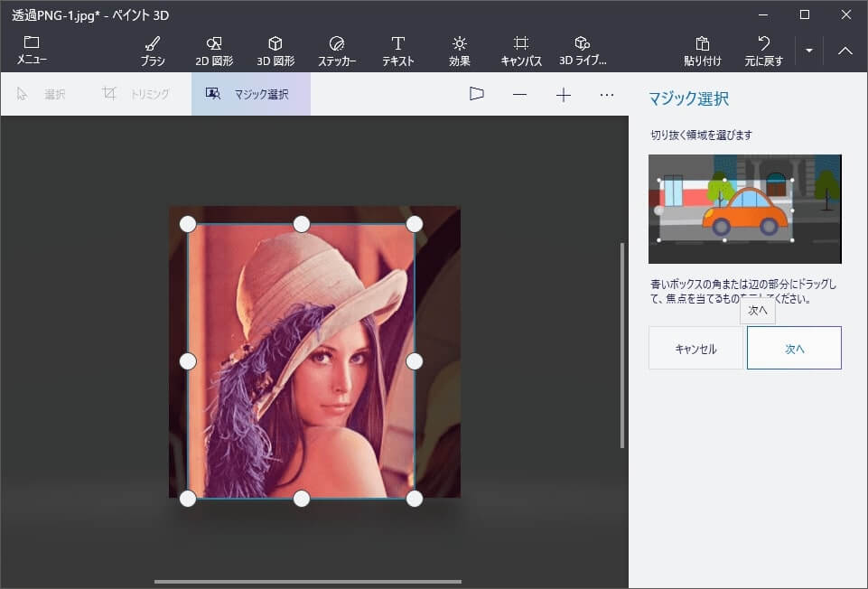The image size is (868, 589).
Task: Select the テキスト text tool
Action: 398,51
